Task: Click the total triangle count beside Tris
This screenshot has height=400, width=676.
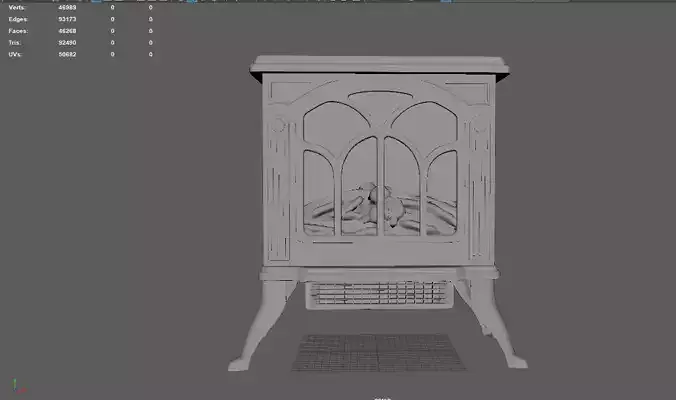Action: tap(67, 42)
